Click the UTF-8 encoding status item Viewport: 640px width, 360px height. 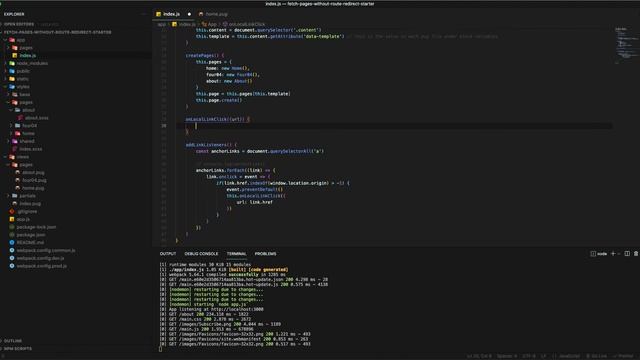pyautogui.click(x=529, y=356)
